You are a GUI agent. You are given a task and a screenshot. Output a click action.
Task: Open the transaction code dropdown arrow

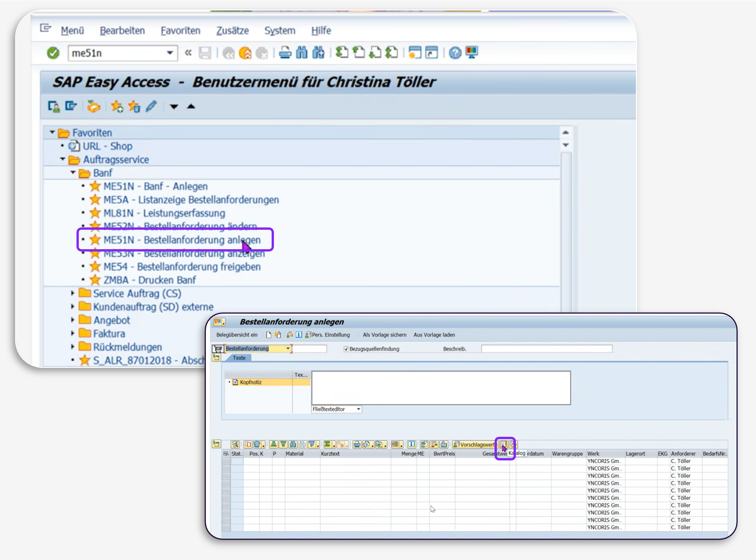tap(170, 53)
